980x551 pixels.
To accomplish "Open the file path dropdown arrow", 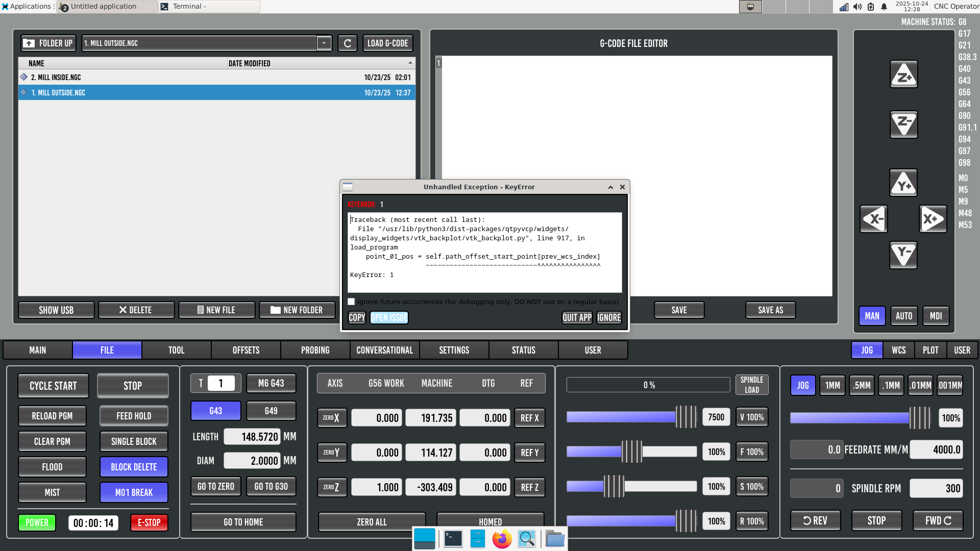I will click(x=324, y=43).
